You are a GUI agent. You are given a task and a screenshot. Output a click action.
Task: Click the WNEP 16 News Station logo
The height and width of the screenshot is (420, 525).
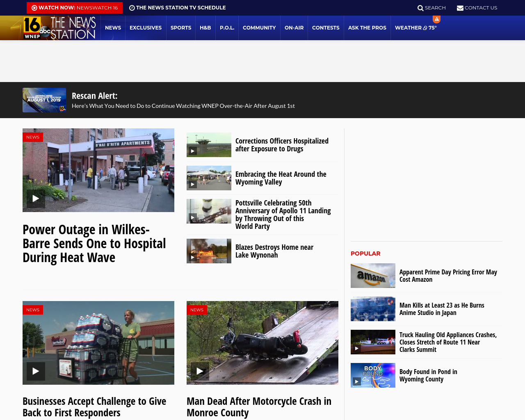coord(59,28)
